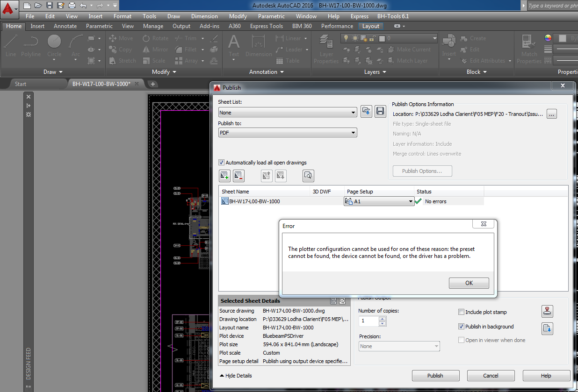578x392 pixels.
Task: Uncheck Publish in background
Action: (x=461, y=327)
